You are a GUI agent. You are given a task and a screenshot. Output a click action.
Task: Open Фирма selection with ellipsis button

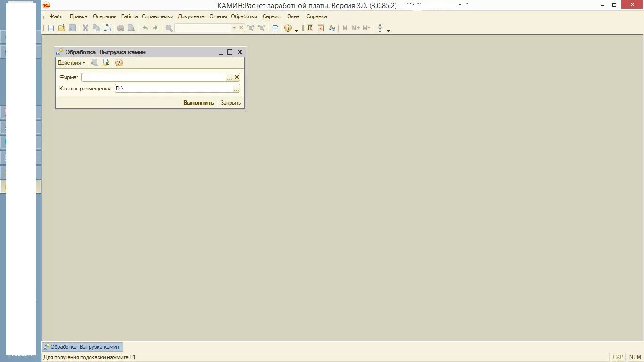click(x=230, y=77)
